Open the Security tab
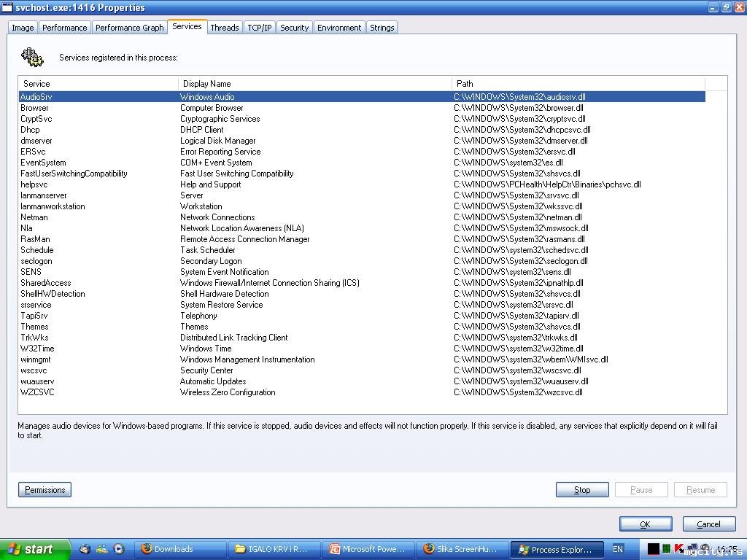747x560 pixels. 295,28
